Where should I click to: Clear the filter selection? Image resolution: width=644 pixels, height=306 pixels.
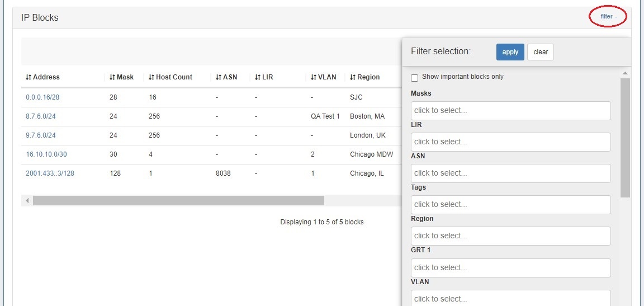tap(540, 52)
